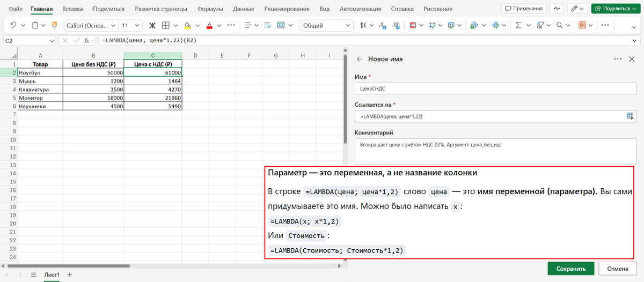Screen dimensions: 644x282
Task: Expand the Name Box C2 dropdown
Action: point(52,40)
